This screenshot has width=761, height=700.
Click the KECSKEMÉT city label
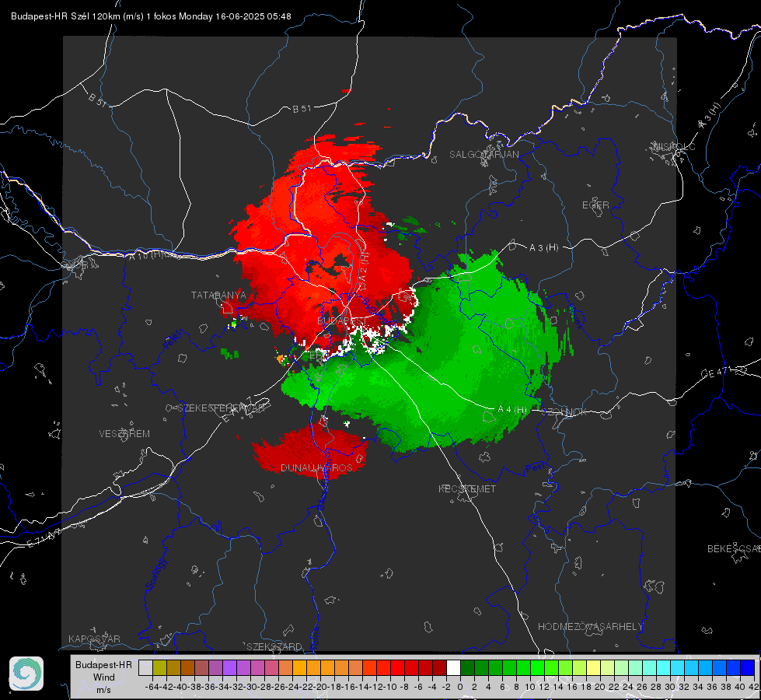click(467, 488)
